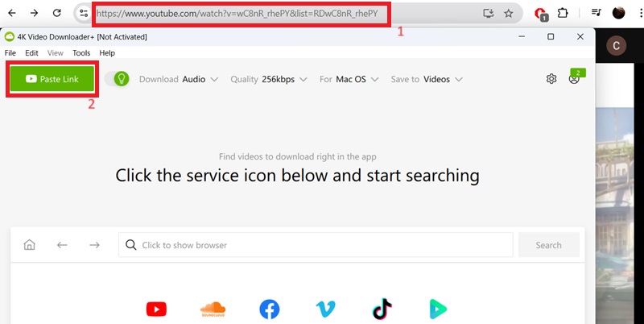Expand the For Mac OS dropdown
The image size is (644, 324).
click(x=348, y=79)
